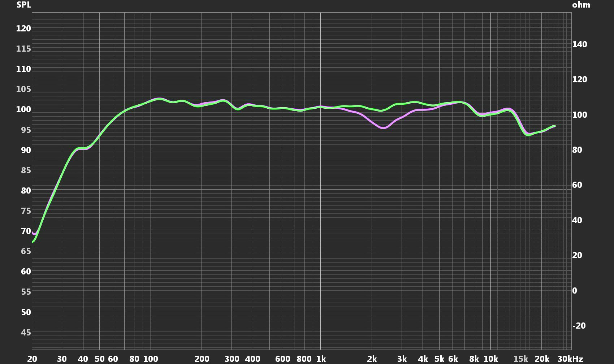
Task: Click the -20 label on the ohm axis
Action: [x=579, y=326]
